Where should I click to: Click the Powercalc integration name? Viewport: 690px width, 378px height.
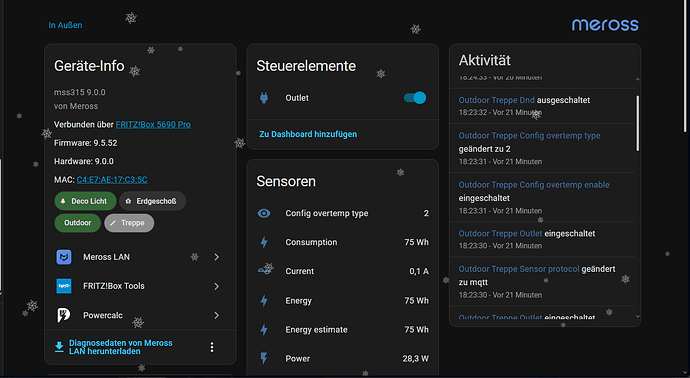103,315
